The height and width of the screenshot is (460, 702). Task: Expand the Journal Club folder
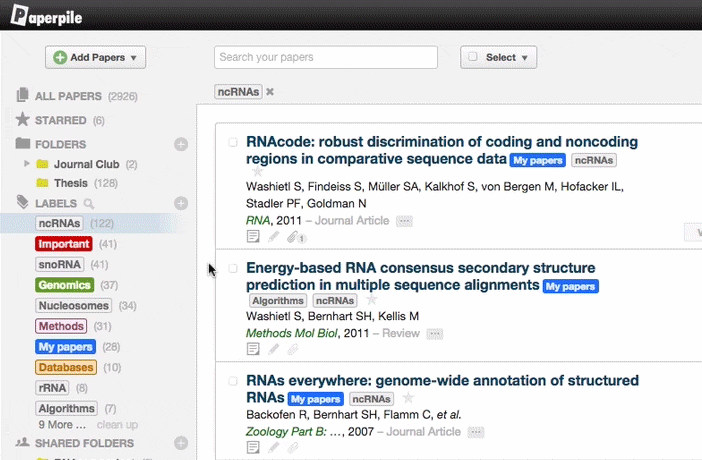pyautogui.click(x=86, y=164)
